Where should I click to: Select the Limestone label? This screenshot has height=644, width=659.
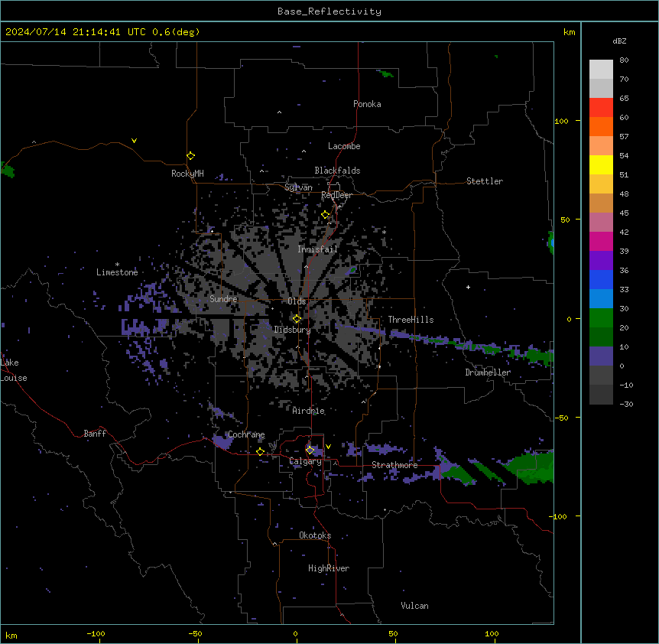pyautogui.click(x=117, y=272)
